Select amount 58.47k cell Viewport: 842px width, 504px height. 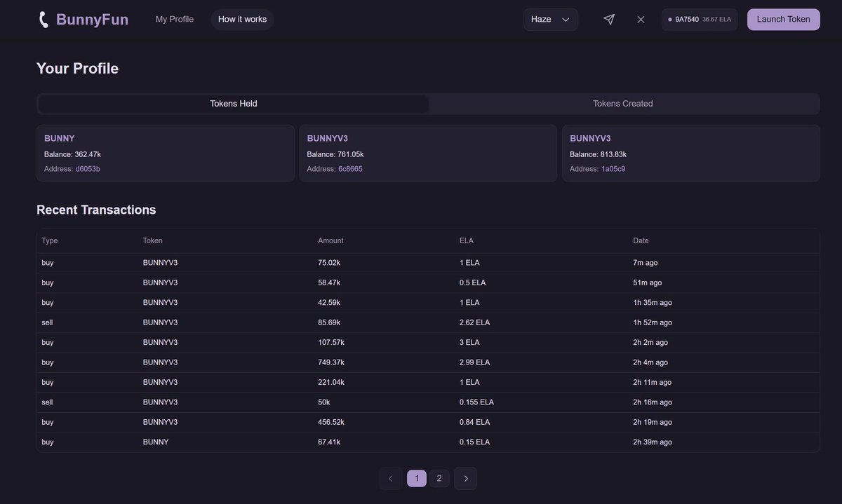pos(329,282)
